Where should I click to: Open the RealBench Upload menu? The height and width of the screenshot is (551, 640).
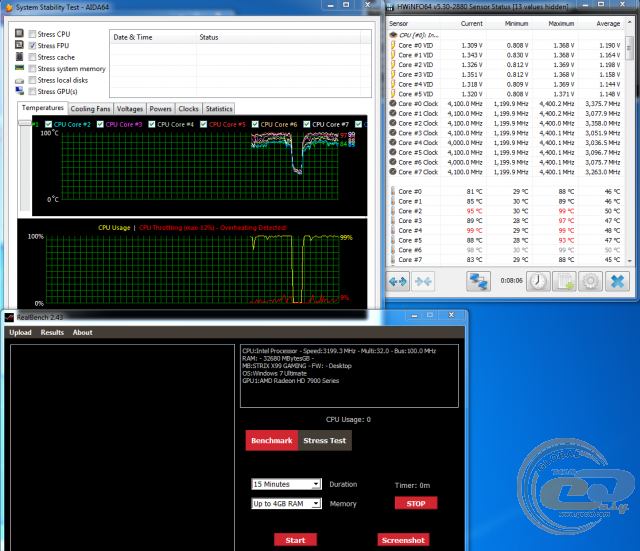coord(20,332)
